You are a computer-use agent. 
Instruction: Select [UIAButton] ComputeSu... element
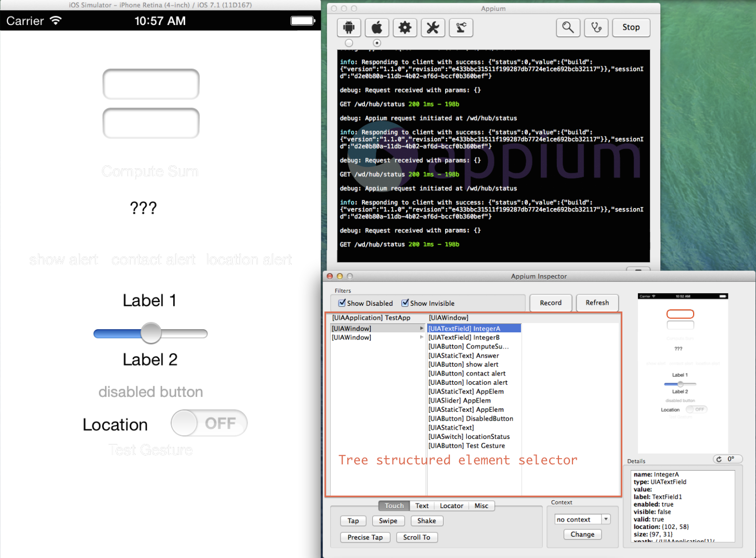pyautogui.click(x=474, y=346)
